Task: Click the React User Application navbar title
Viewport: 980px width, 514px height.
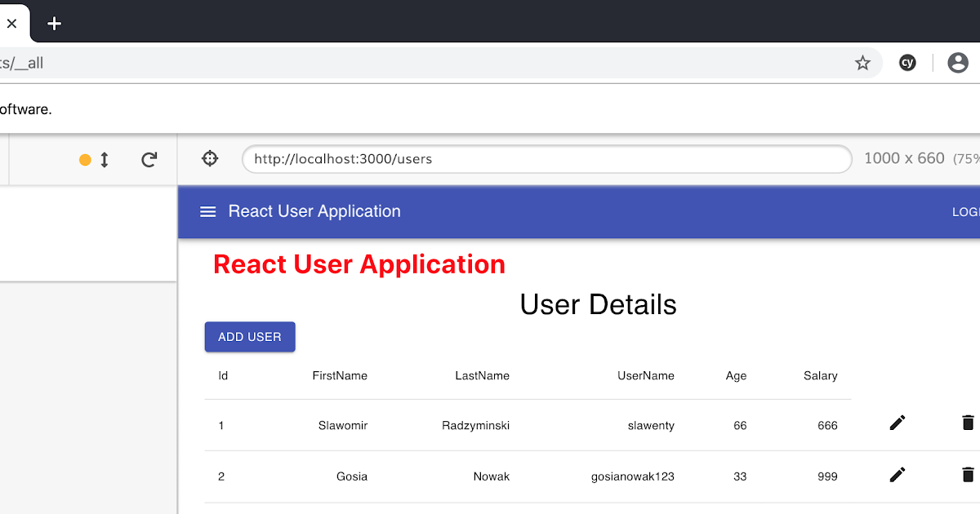Action: point(314,211)
